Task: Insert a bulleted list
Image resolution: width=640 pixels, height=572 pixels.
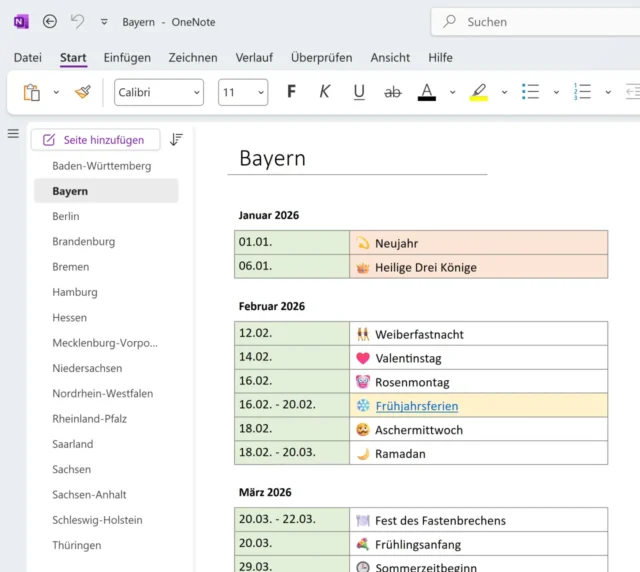Action: pyautogui.click(x=530, y=92)
